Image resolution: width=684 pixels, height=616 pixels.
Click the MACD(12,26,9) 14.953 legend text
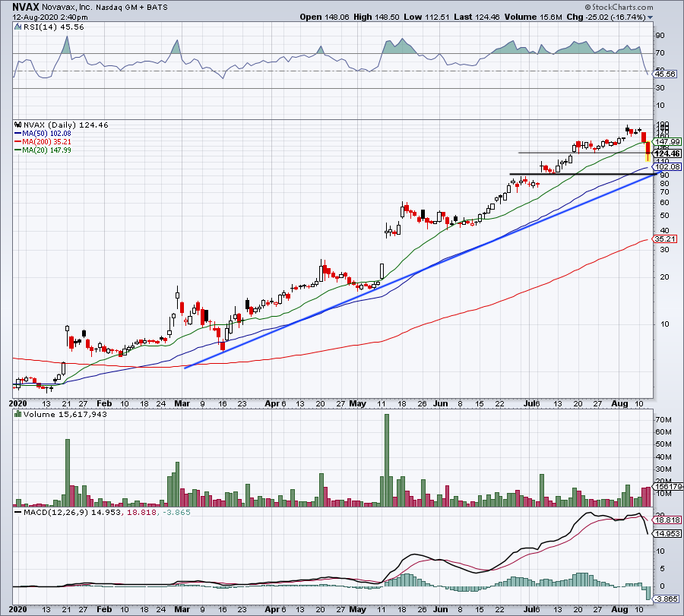pos(74,512)
